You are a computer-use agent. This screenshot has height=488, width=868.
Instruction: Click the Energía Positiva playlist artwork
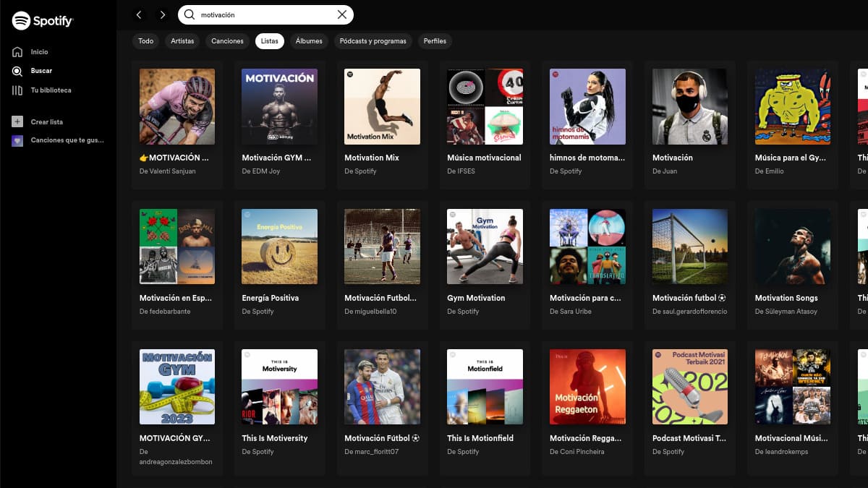point(279,247)
